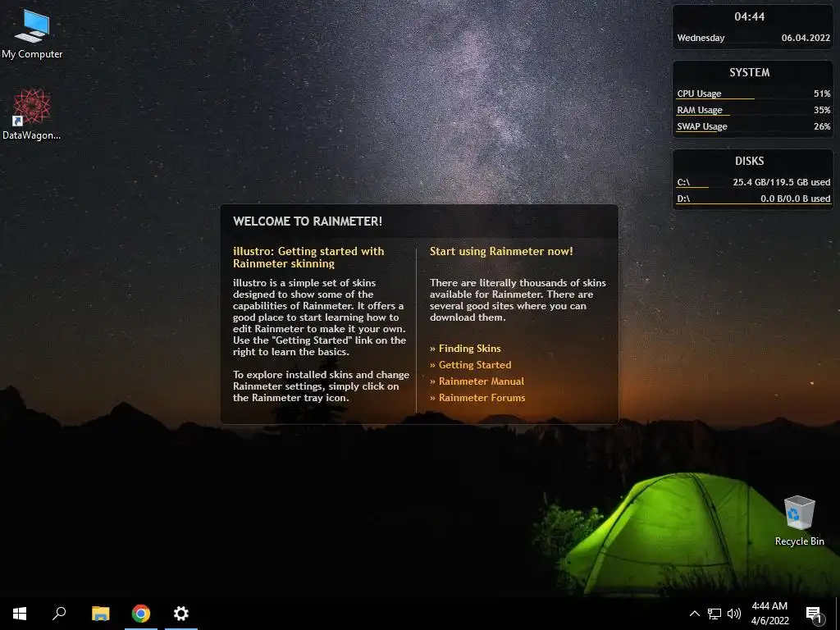Click the 25.4 GB/119.5 GB used value
Image resolution: width=840 pixels, height=630 pixels.
[x=782, y=182]
